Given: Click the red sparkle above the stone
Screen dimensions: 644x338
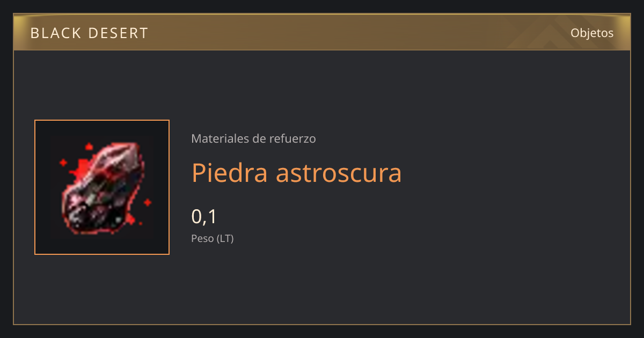Looking at the screenshot, I should pos(88,147).
